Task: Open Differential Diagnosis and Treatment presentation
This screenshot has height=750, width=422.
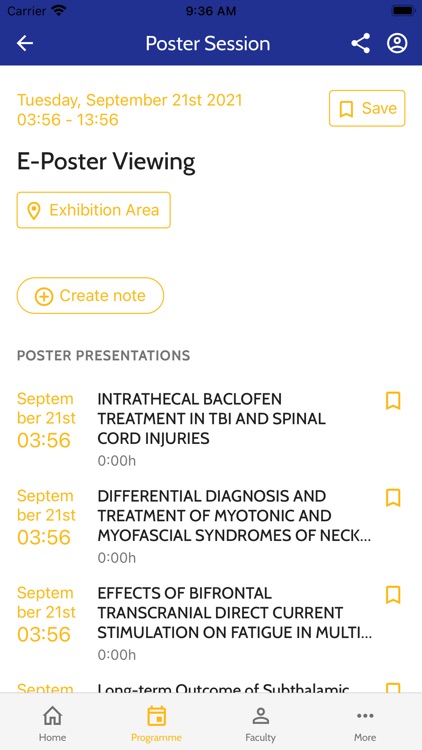Action: (x=211, y=525)
